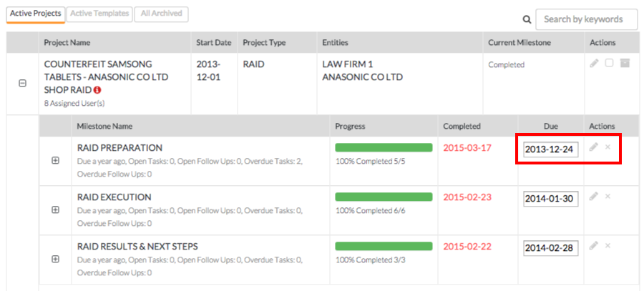Edit the RAID PREPARATION milestone
The image size is (644, 291).
(x=593, y=147)
